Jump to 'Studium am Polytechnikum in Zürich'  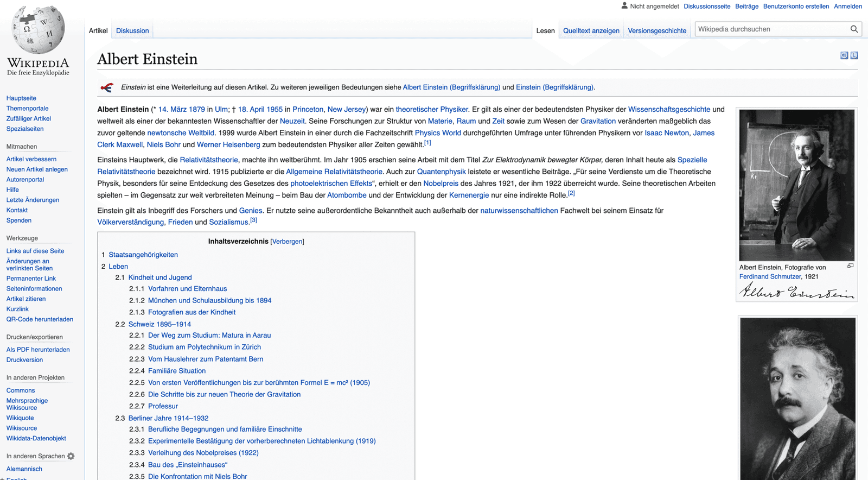point(205,347)
